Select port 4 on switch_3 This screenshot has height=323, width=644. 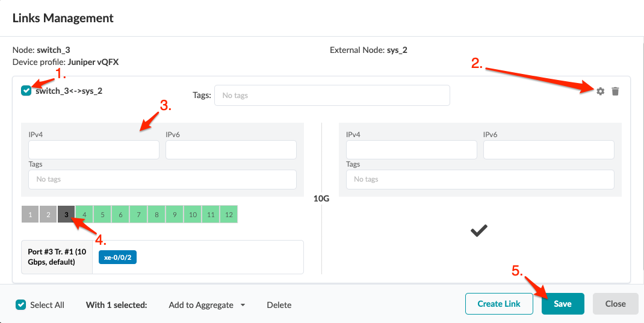click(x=84, y=214)
